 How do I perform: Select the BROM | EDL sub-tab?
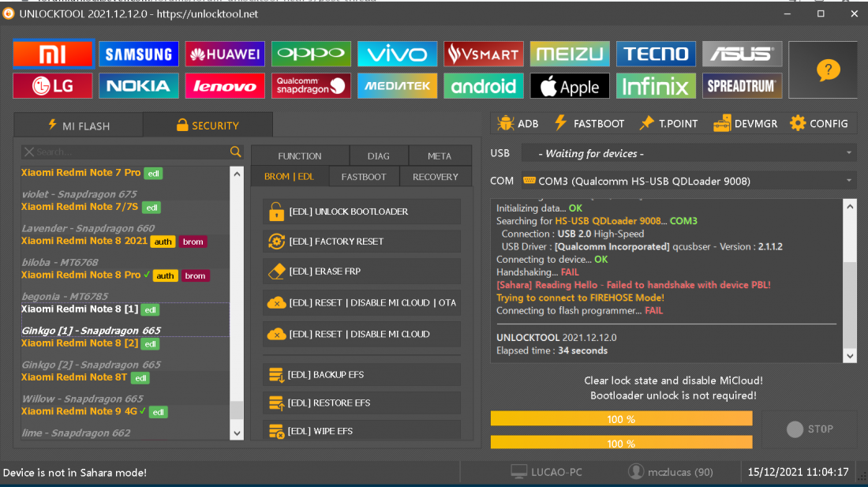[290, 177]
